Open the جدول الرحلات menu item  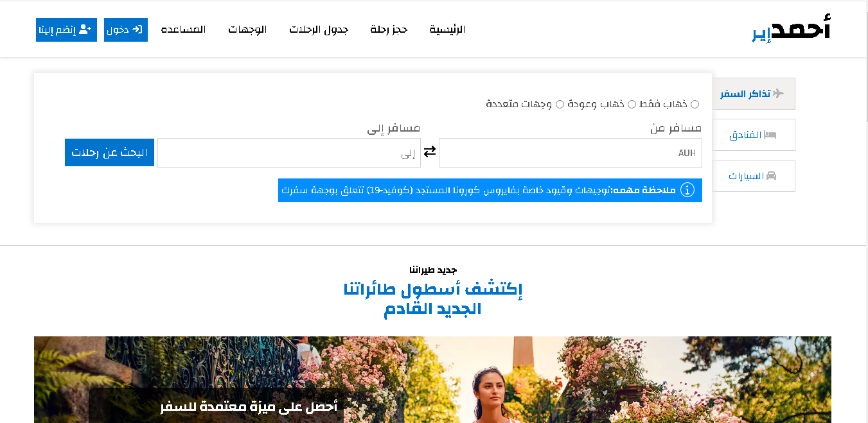(x=319, y=30)
